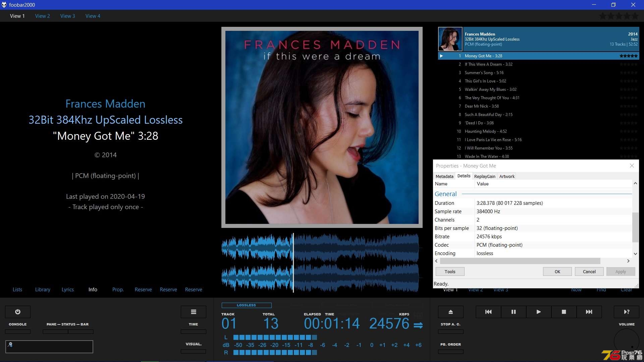Click the playing arrow icon beside Money Got Me
Viewport: 644px width, 362px height.
pos(441,56)
